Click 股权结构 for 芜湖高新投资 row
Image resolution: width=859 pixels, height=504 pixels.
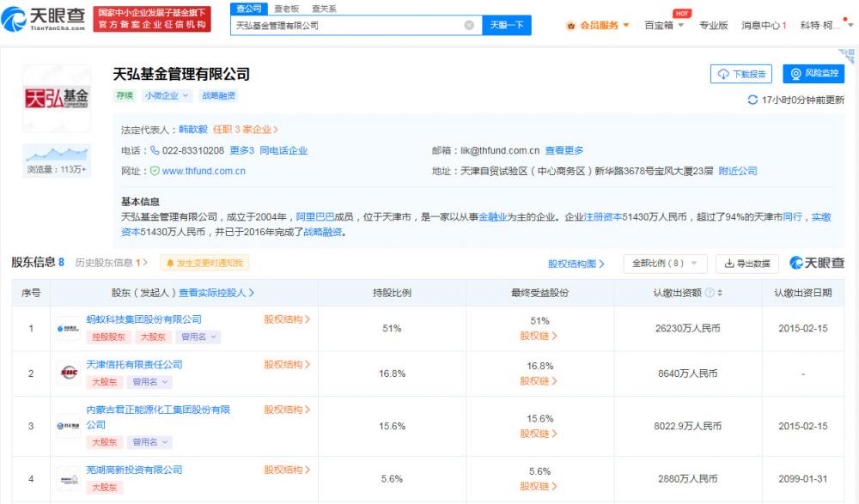point(287,470)
